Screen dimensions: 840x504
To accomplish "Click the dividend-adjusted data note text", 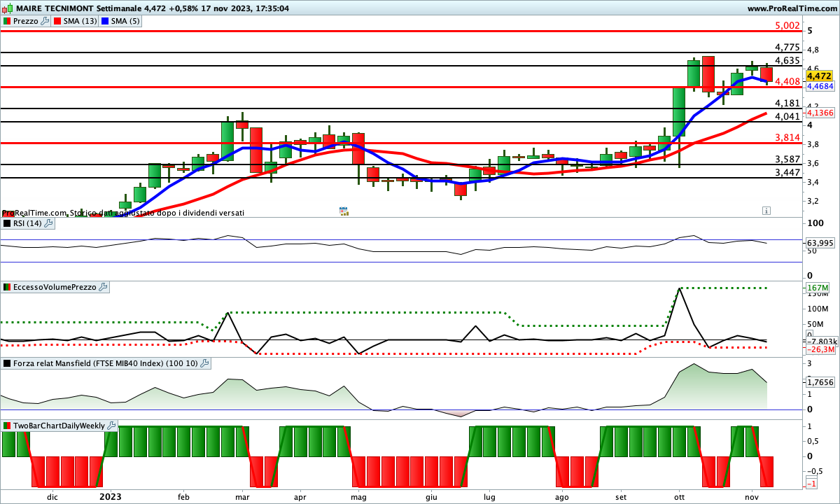I will click(123, 212).
